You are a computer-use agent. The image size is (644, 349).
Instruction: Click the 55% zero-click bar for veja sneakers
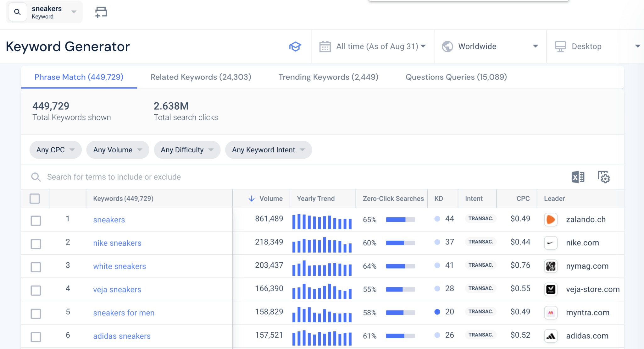pyautogui.click(x=400, y=289)
